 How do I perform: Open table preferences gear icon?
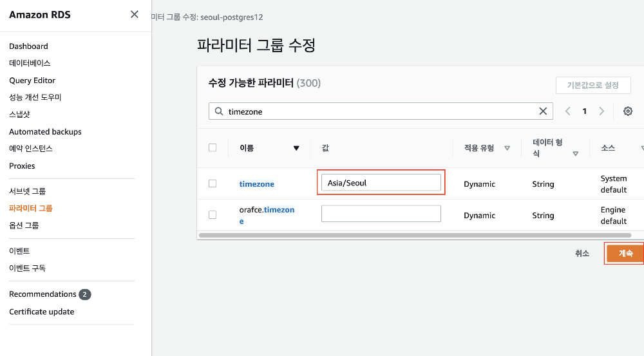627,111
